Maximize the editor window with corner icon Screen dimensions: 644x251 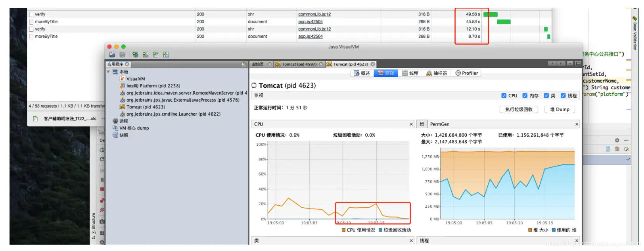pos(578,64)
